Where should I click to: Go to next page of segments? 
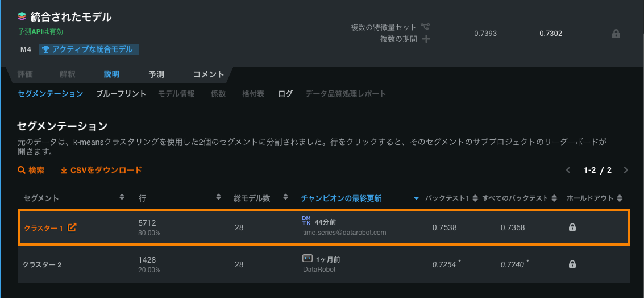626,170
